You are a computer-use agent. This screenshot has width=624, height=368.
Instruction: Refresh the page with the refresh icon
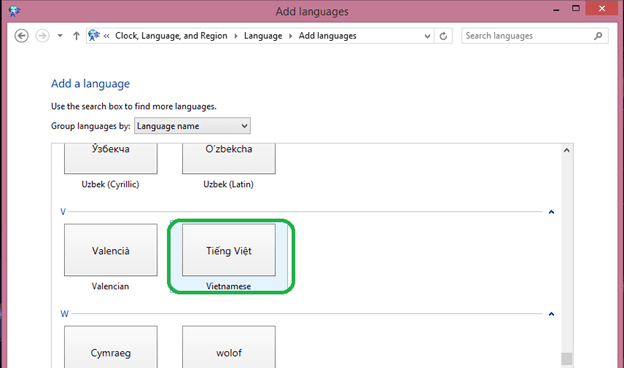pos(443,36)
